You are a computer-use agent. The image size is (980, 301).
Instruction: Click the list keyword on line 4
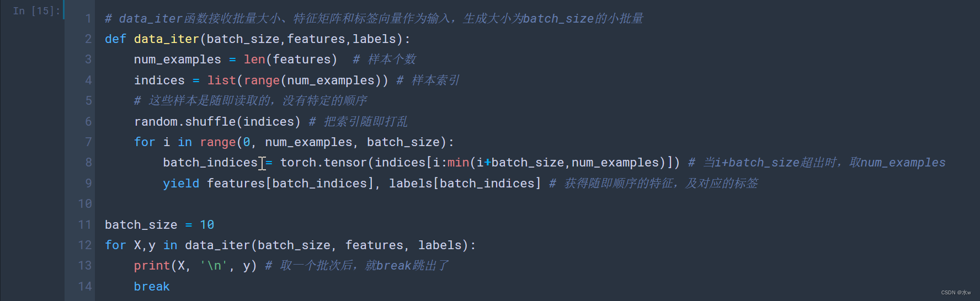[221, 80]
